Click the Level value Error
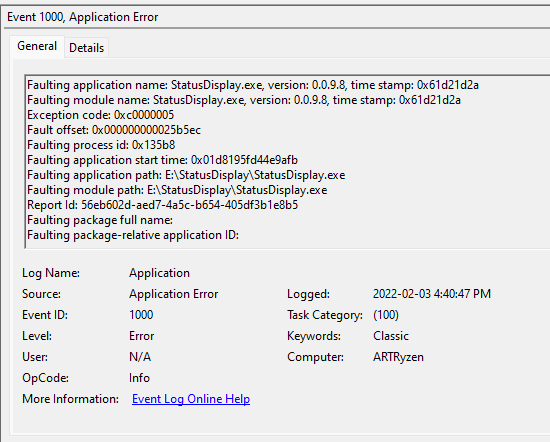Image resolution: width=550 pixels, height=442 pixels. pyautogui.click(x=141, y=336)
